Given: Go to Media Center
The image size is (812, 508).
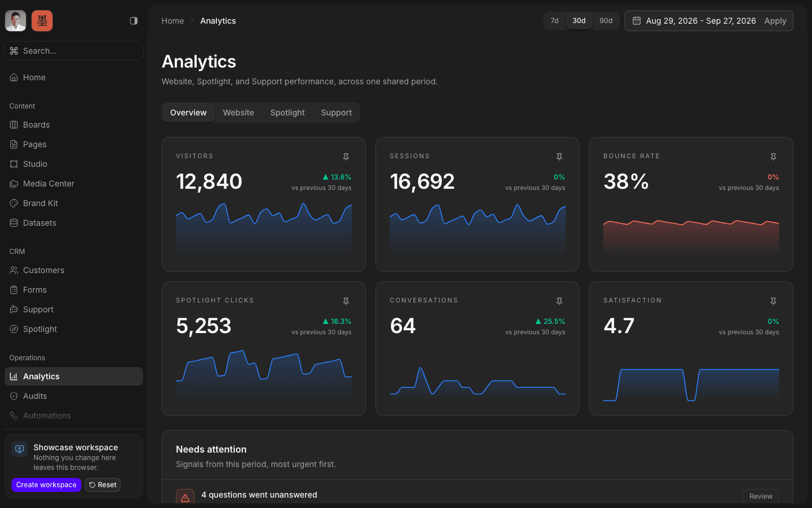Looking at the screenshot, I should [74, 184].
